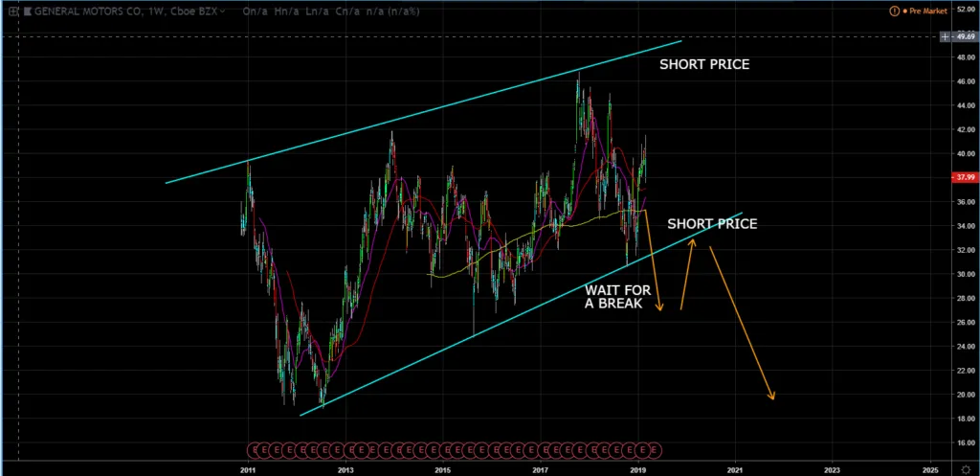Click the 28.00 price scale label
This screenshot has width=980, height=476.
965,299
